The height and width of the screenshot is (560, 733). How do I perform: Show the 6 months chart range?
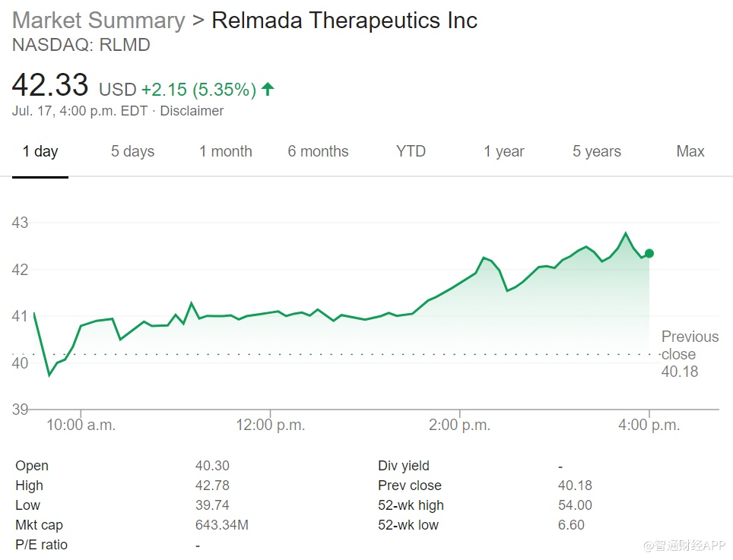[318, 151]
